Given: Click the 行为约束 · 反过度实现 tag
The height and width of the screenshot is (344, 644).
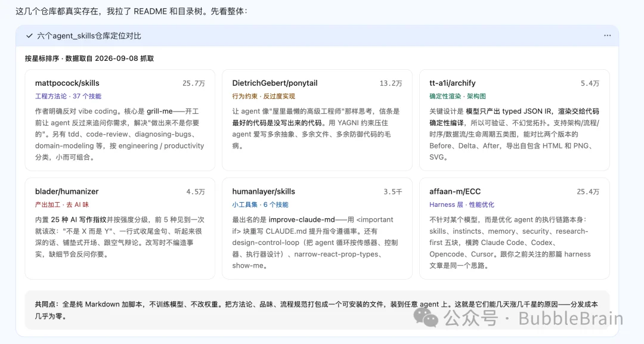Looking at the screenshot, I should tap(264, 96).
